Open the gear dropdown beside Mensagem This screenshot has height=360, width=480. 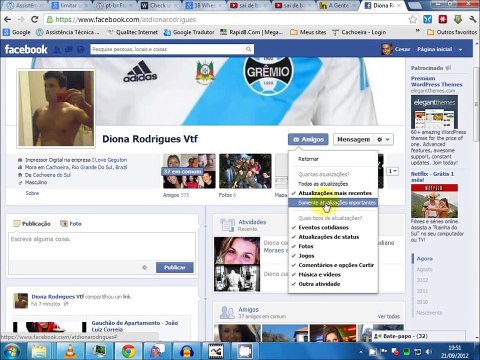383,139
